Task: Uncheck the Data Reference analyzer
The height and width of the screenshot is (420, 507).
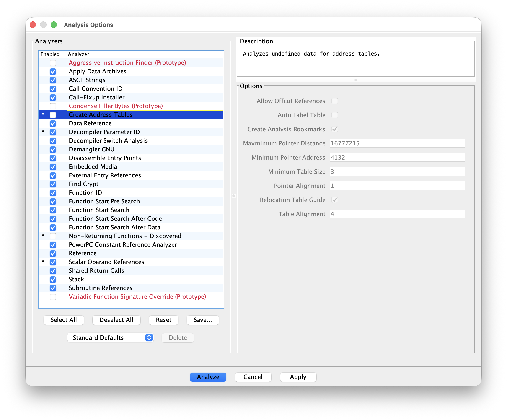Action: pyautogui.click(x=53, y=123)
